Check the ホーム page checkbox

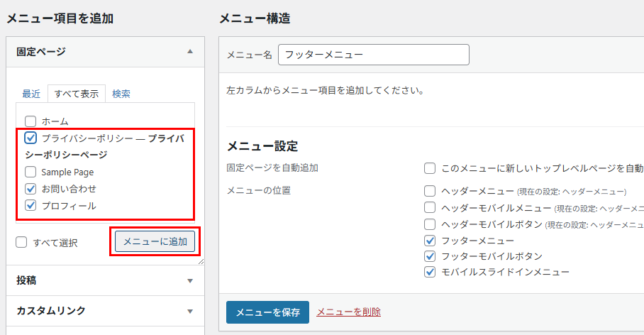pos(30,121)
